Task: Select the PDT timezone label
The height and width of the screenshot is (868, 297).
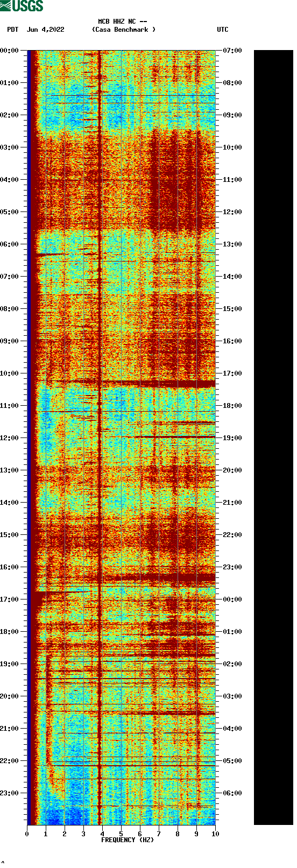Action: click(x=13, y=30)
